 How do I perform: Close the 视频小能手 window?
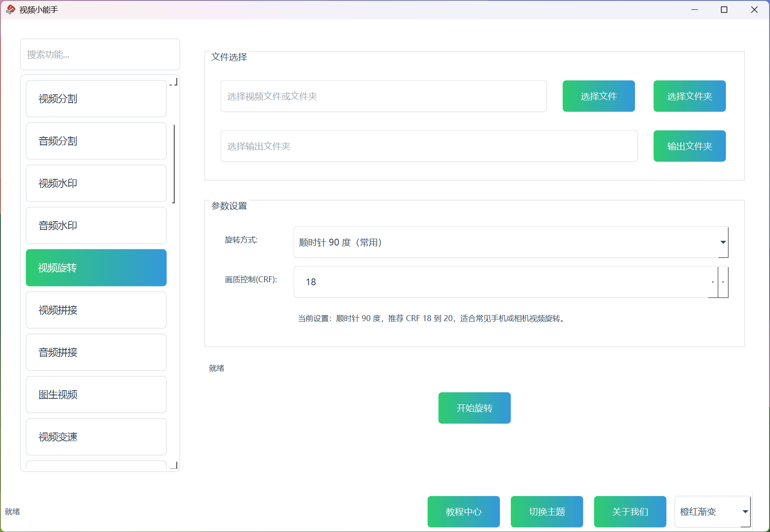754,9
